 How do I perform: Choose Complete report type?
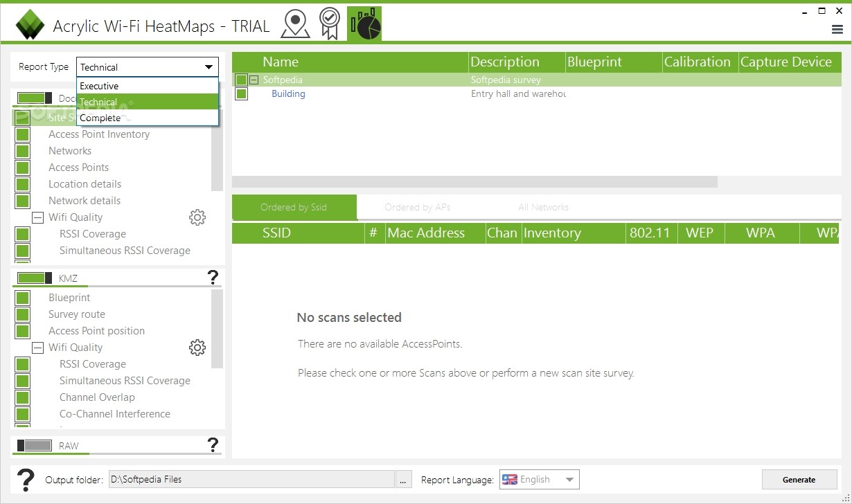pos(148,118)
